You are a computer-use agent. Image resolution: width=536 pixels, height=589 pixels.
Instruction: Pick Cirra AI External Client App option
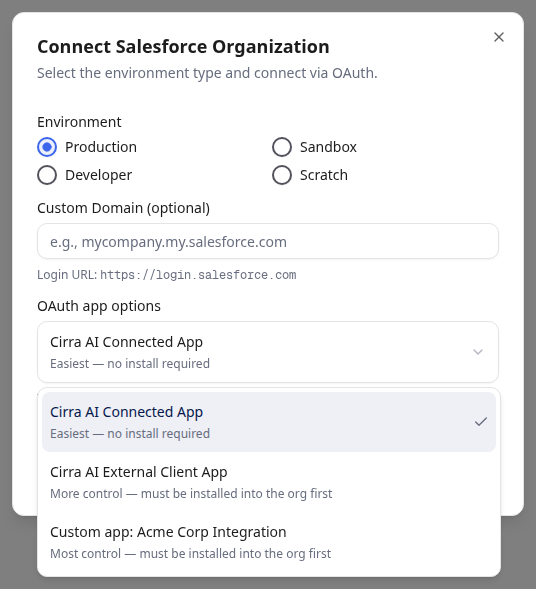[x=269, y=482]
